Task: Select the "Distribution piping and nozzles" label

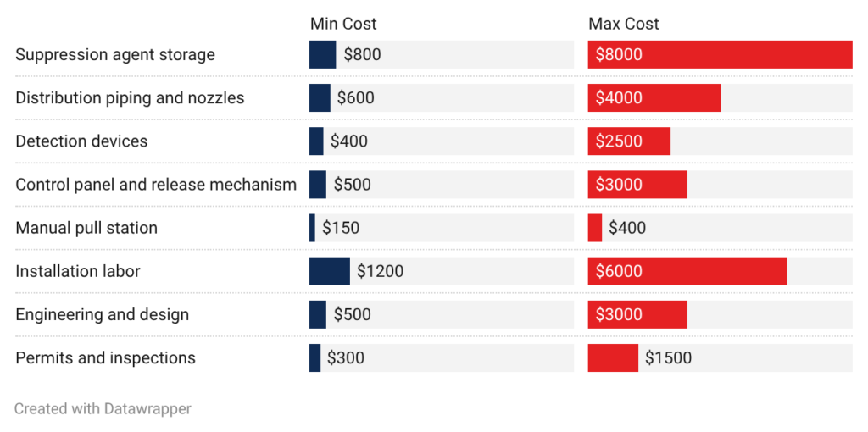Action: 130,97
